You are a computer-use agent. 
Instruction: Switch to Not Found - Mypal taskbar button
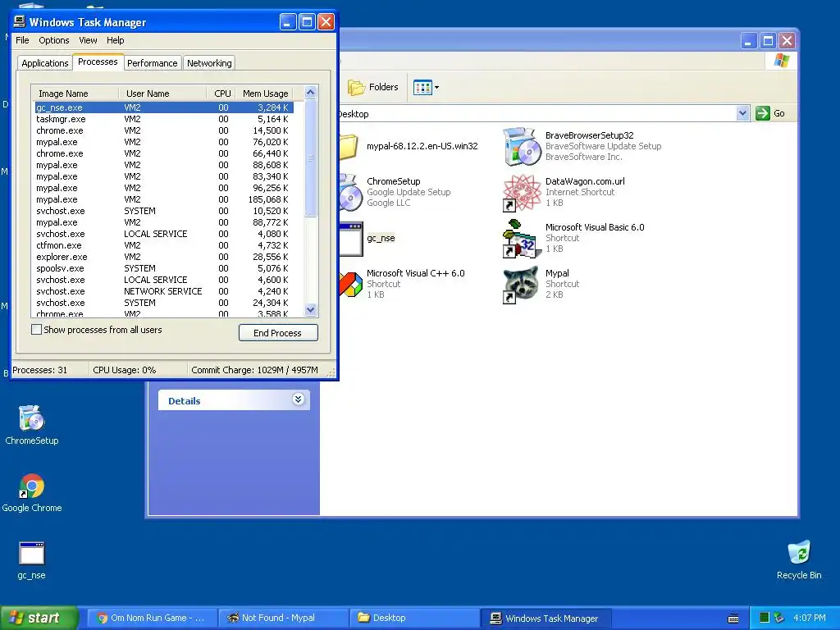click(284, 618)
